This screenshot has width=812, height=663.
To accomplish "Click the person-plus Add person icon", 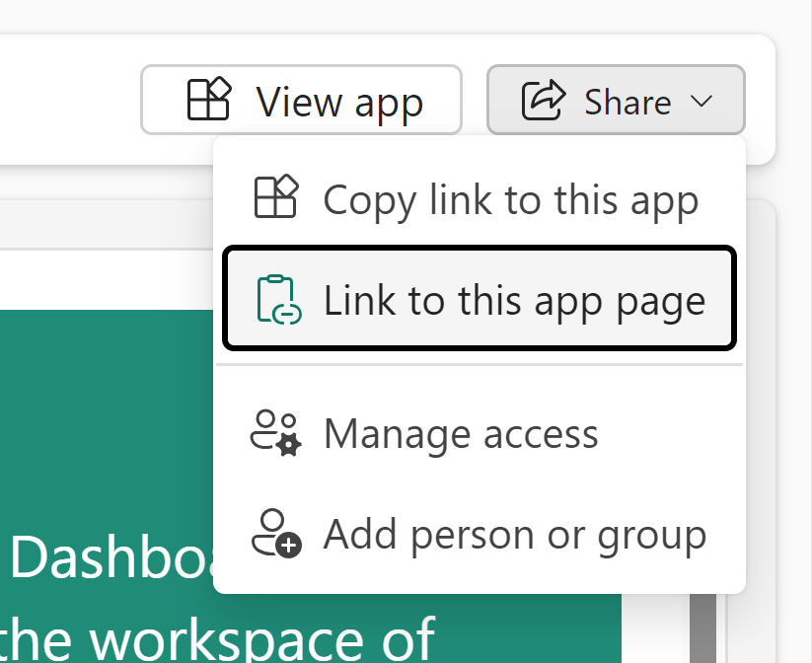I will pyautogui.click(x=276, y=534).
